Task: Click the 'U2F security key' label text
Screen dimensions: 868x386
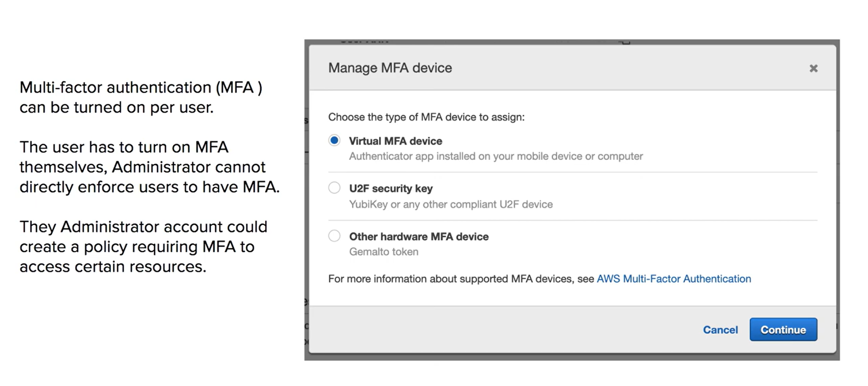Action: pyautogui.click(x=391, y=188)
